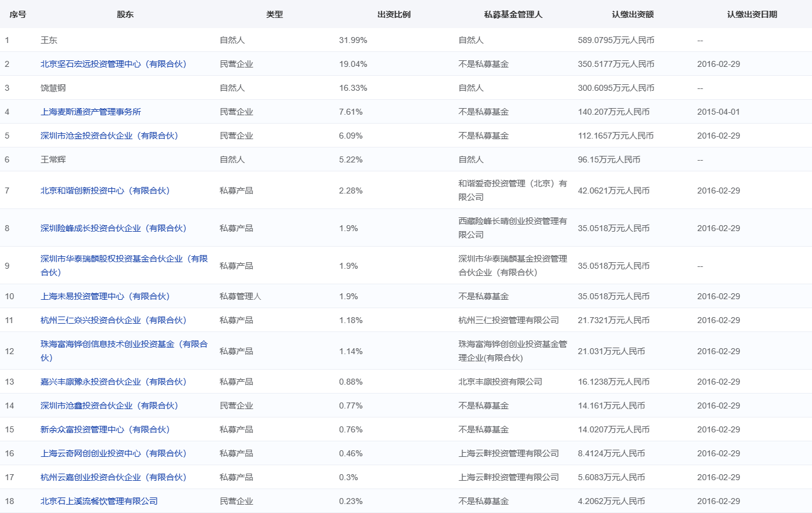This screenshot has height=513, width=812.
Task: Select the 589.0795万元人民币 amount
Action: click(x=616, y=40)
